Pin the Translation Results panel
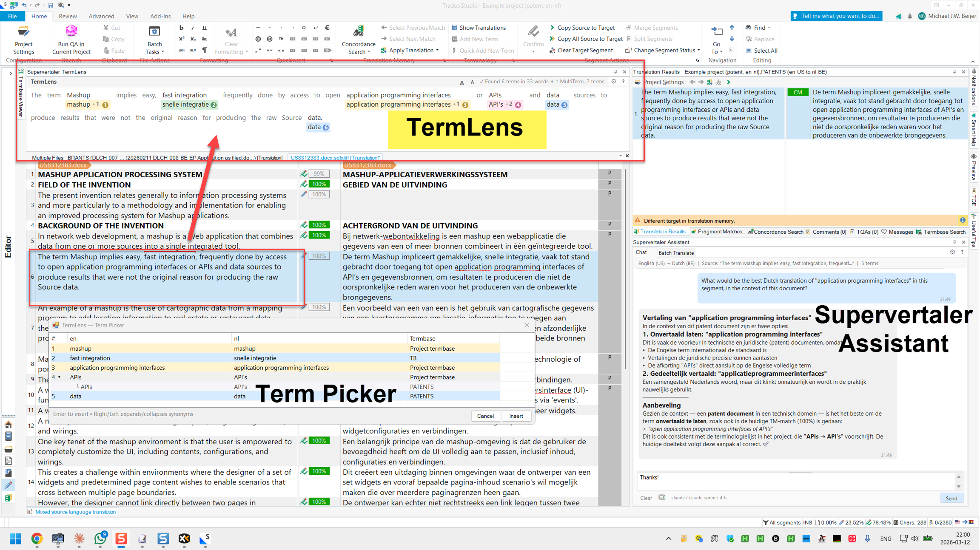The image size is (980, 550). (x=955, y=71)
